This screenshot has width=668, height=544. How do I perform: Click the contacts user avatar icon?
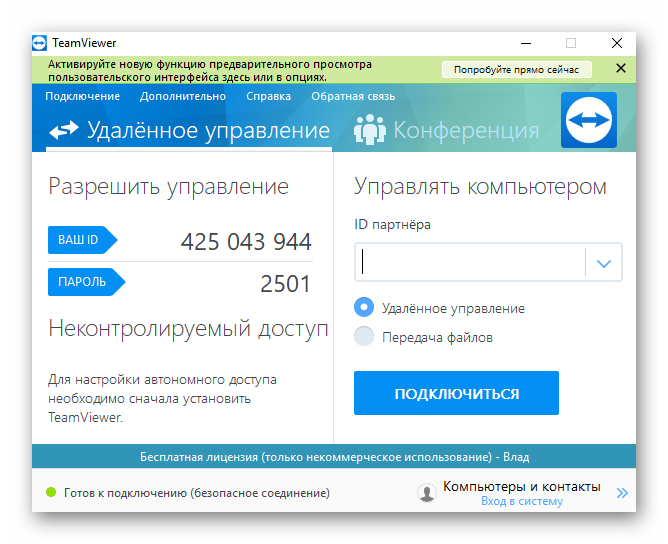click(427, 492)
